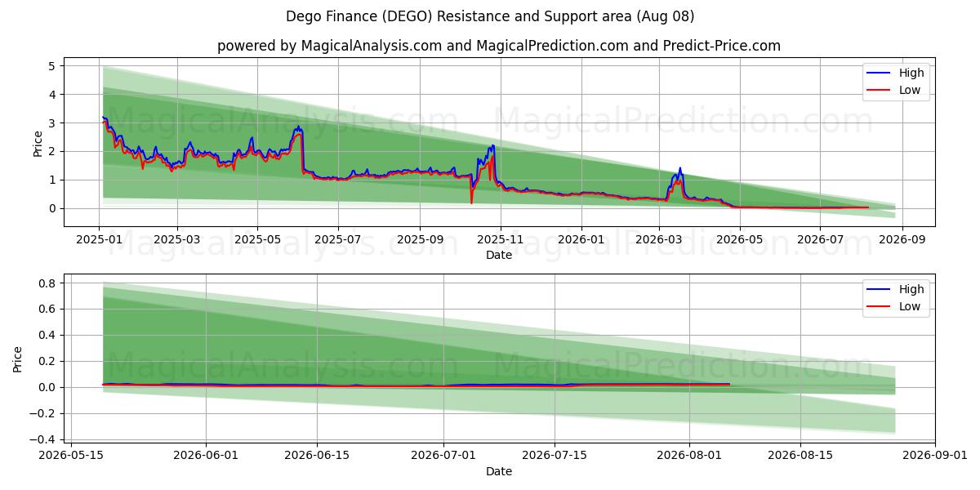Click the '1' price tick on the top chart
The image size is (980, 490).
[x=51, y=180]
